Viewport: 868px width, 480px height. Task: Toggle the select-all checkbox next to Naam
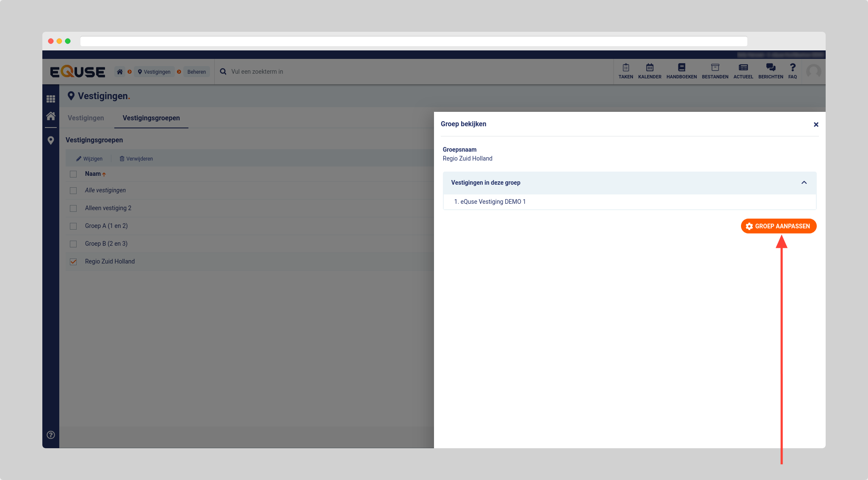click(x=73, y=174)
